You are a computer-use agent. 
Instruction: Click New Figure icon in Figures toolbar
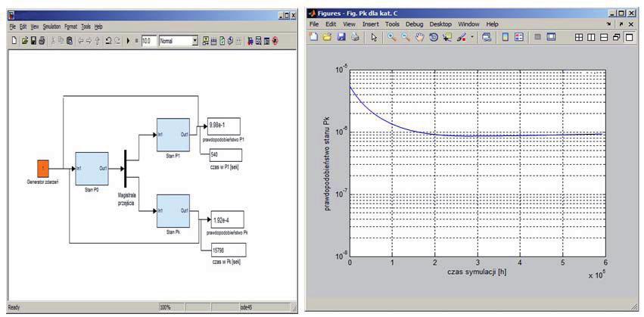[314, 37]
